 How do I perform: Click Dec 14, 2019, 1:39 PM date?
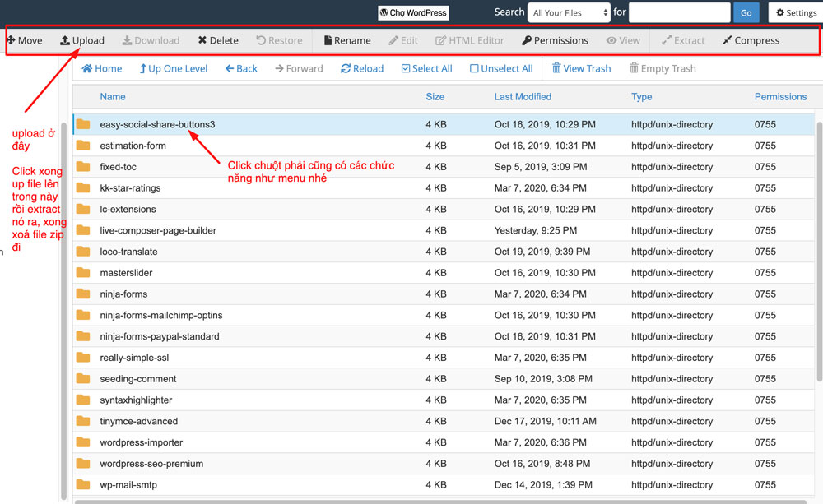543,484
